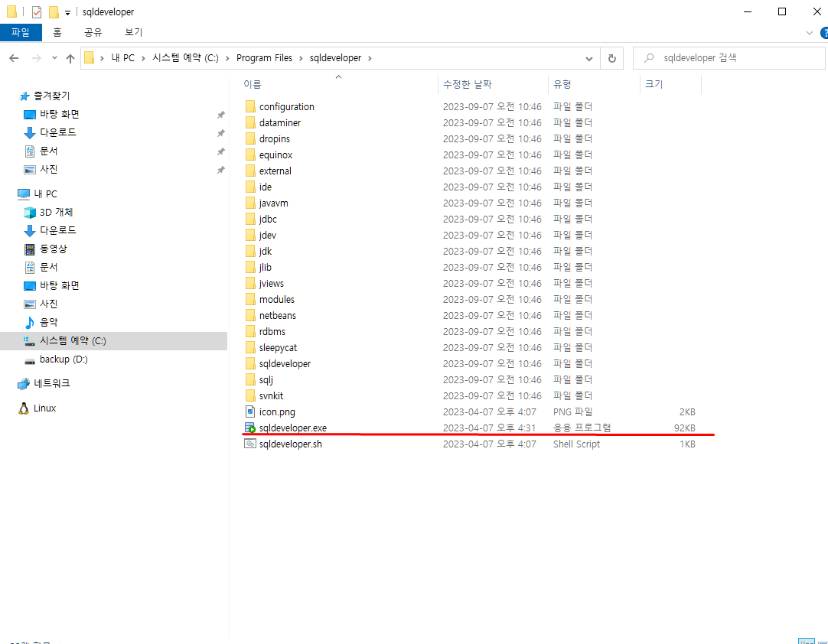Sort by the 이름 column header
This screenshot has width=828, height=644.
(x=253, y=84)
